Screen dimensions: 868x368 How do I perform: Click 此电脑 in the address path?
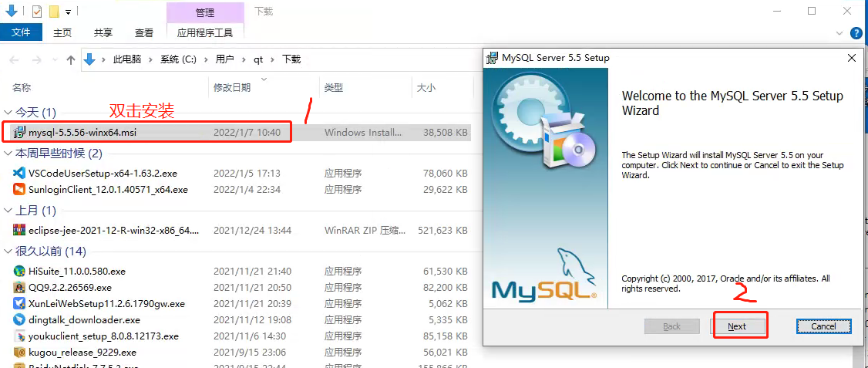click(126, 59)
